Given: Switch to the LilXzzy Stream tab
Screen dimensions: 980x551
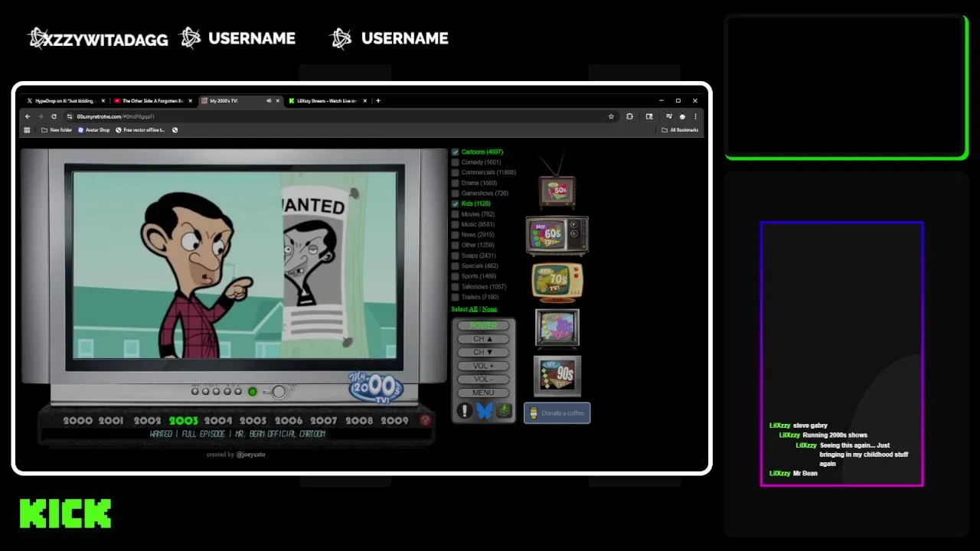Looking at the screenshot, I should tap(327, 100).
